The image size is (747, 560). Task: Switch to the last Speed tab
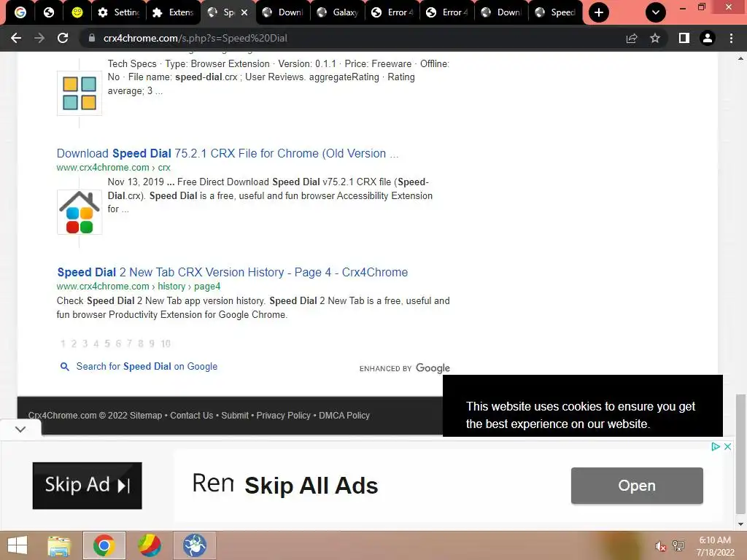coord(556,12)
